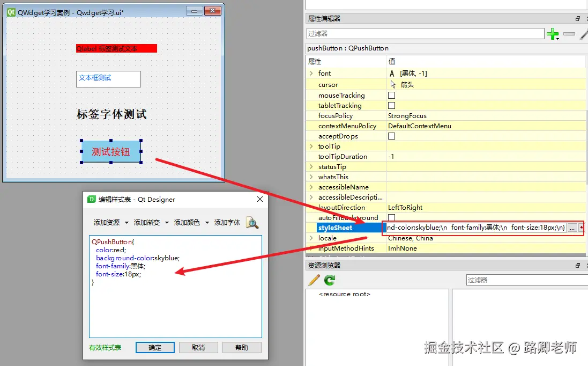Click the contextMenuPolicy DefaultContextMenu value
The image size is (588, 366).
[x=420, y=126]
